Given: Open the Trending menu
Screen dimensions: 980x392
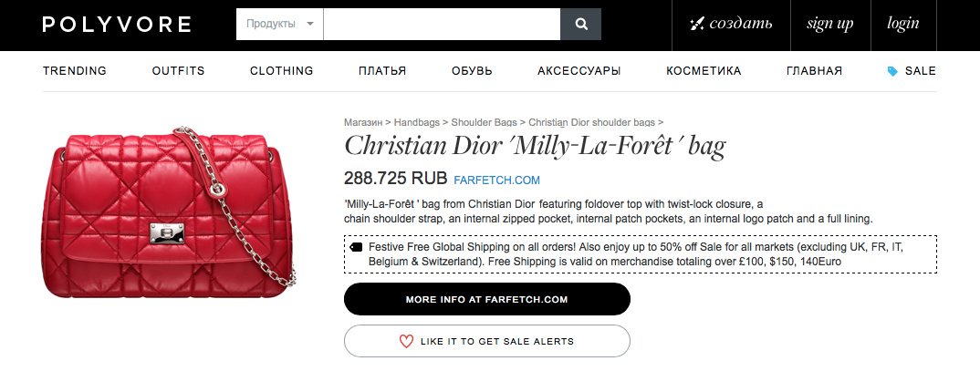Looking at the screenshot, I should (75, 71).
